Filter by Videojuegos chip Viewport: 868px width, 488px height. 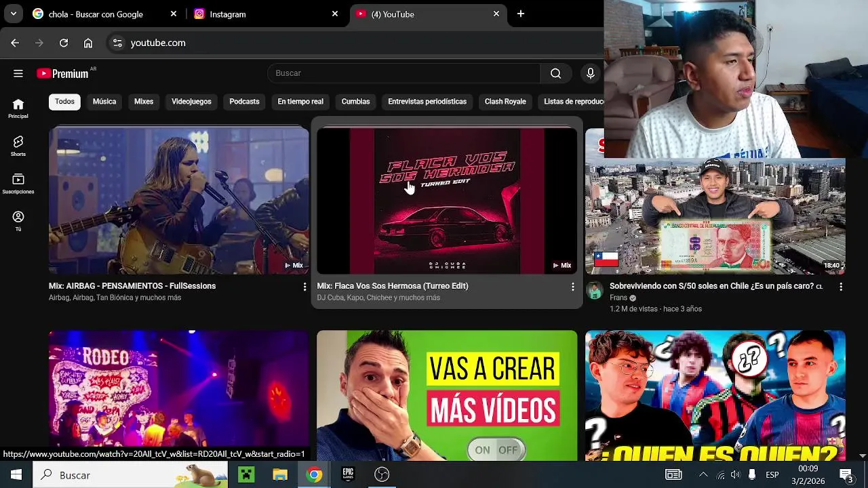point(191,102)
